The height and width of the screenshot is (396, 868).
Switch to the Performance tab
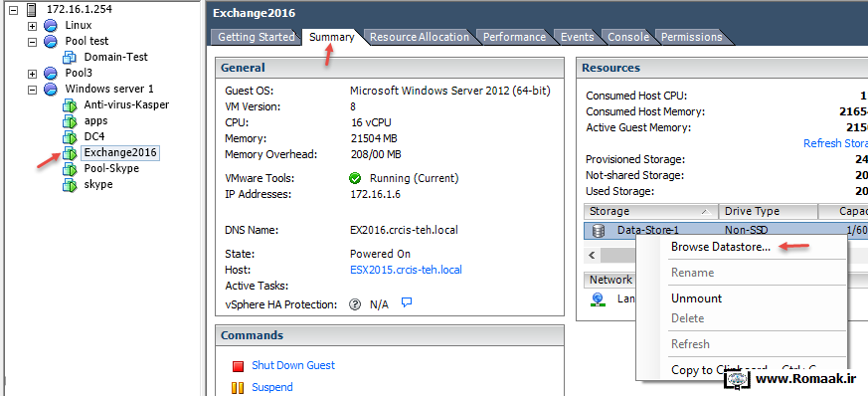pos(514,37)
